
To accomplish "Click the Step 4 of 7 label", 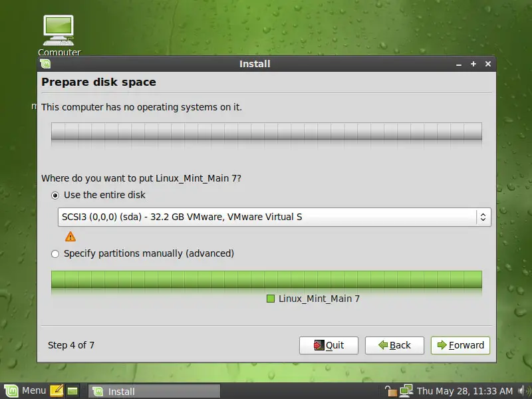I will point(71,345).
